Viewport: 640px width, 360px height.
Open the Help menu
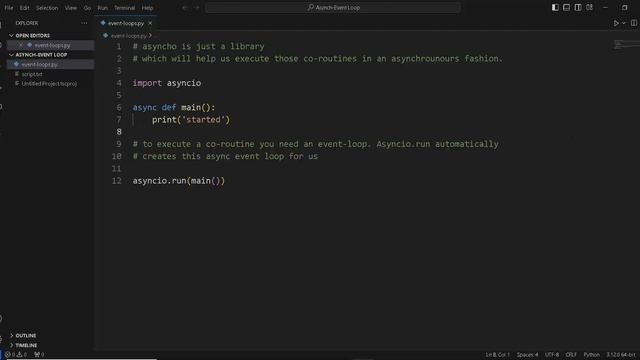(147, 8)
